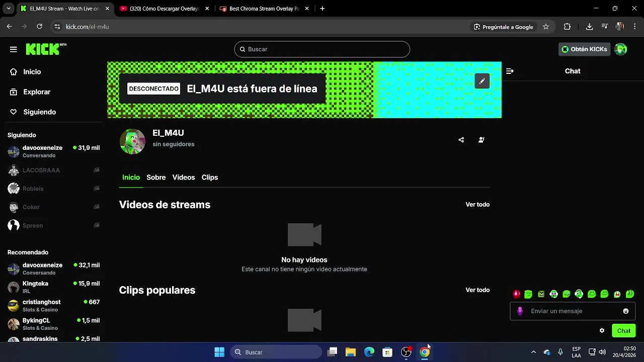Image resolution: width=644 pixels, height=362 pixels.
Task: Open the Kick hamburger sidebar menu
Action: tap(14, 49)
